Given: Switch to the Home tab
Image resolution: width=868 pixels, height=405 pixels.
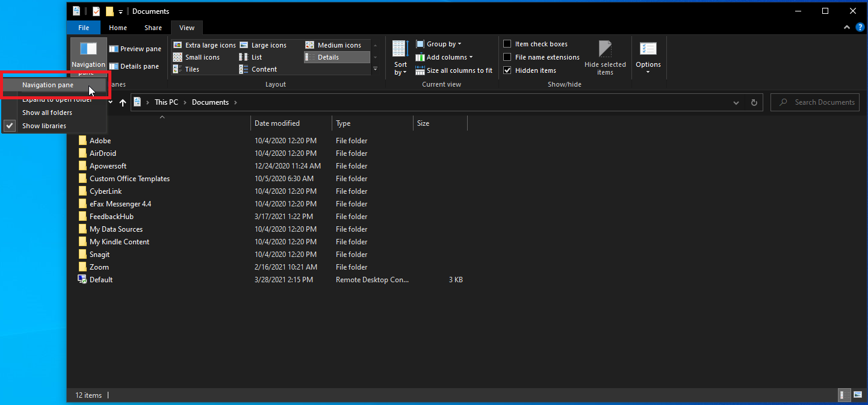Looking at the screenshot, I should (118, 28).
